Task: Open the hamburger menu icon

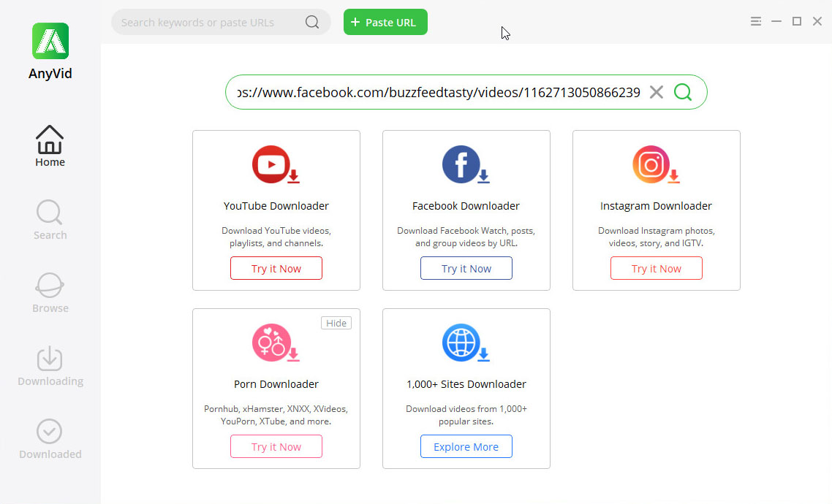Action: pyautogui.click(x=755, y=21)
